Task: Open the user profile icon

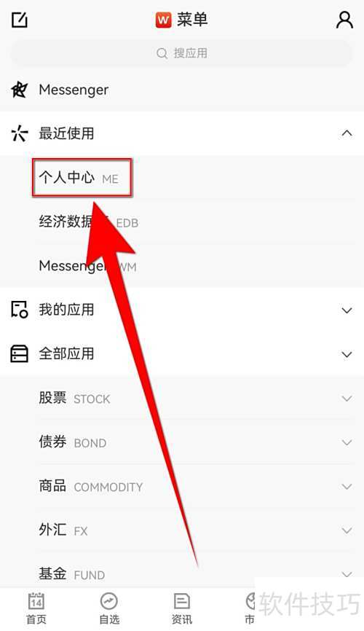Action: pos(344,20)
